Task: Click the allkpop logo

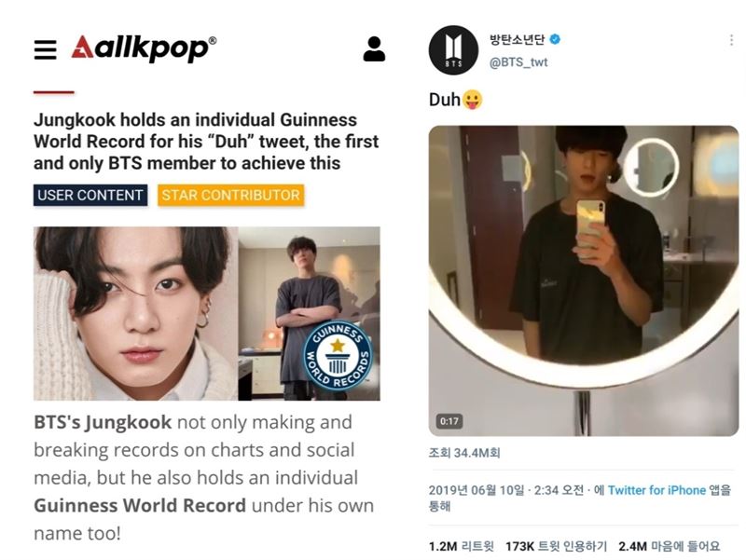Action: pos(144,48)
